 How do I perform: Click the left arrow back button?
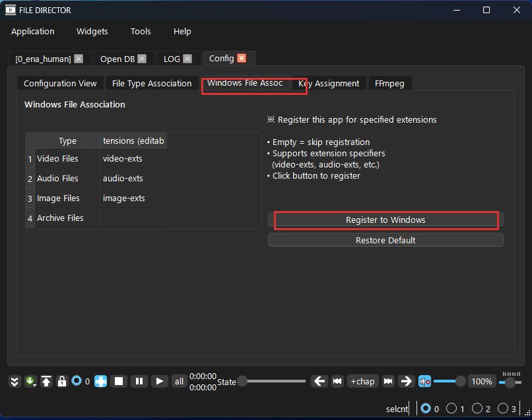319,381
